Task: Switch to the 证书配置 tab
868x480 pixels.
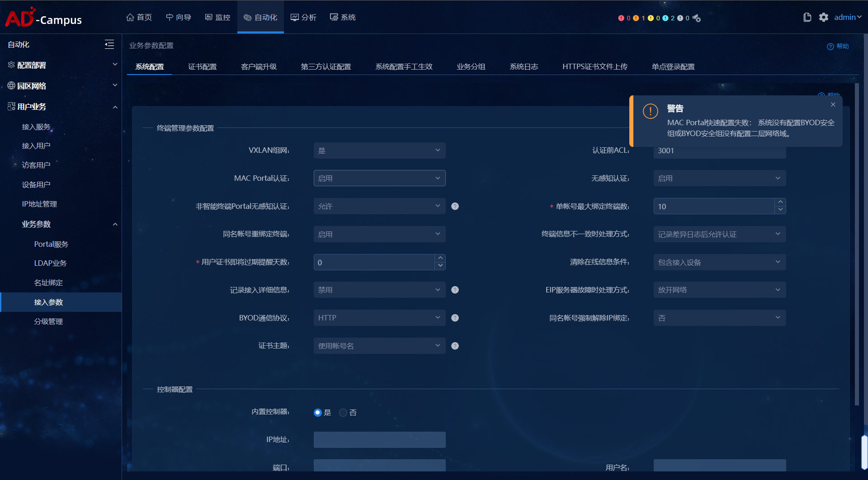Action: click(x=202, y=67)
